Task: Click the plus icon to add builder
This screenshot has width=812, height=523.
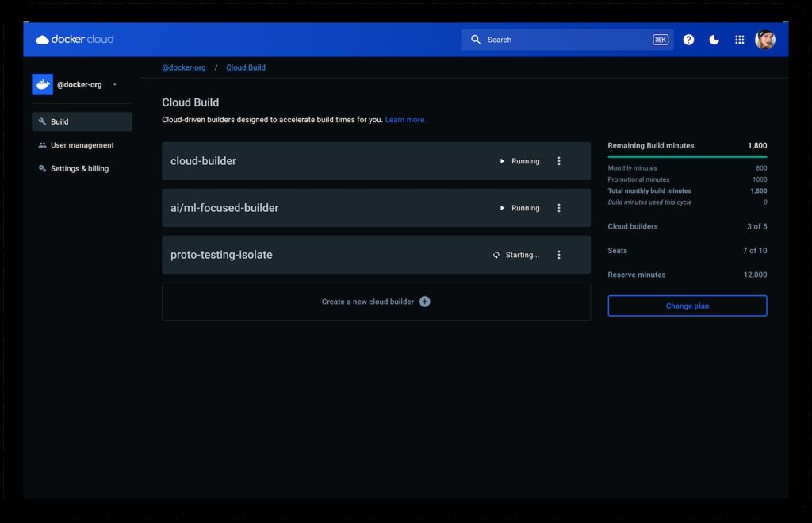Action: pyautogui.click(x=425, y=302)
